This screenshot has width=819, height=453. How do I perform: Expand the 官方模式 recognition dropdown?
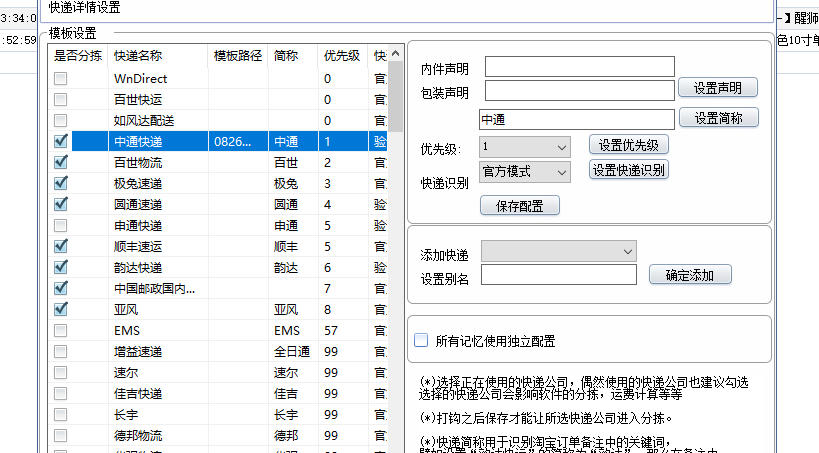pos(524,172)
